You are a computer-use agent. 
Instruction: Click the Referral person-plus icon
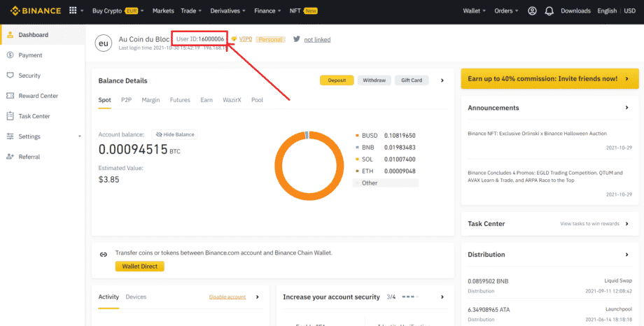10,157
